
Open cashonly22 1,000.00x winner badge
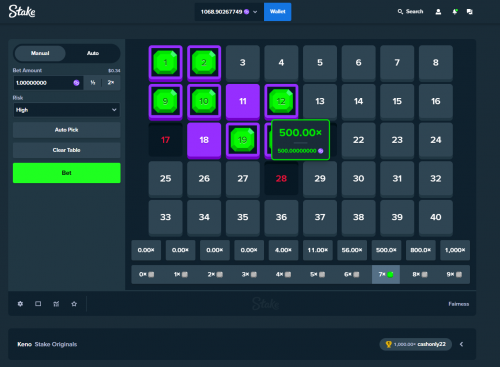point(416,344)
